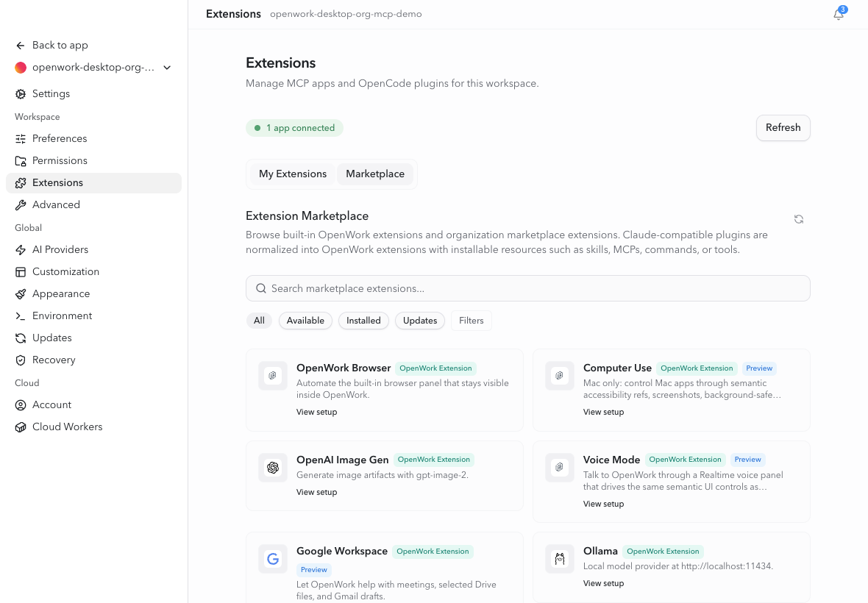This screenshot has width=868, height=603.
Task: Click View setup under Computer Use
Action: pos(603,412)
